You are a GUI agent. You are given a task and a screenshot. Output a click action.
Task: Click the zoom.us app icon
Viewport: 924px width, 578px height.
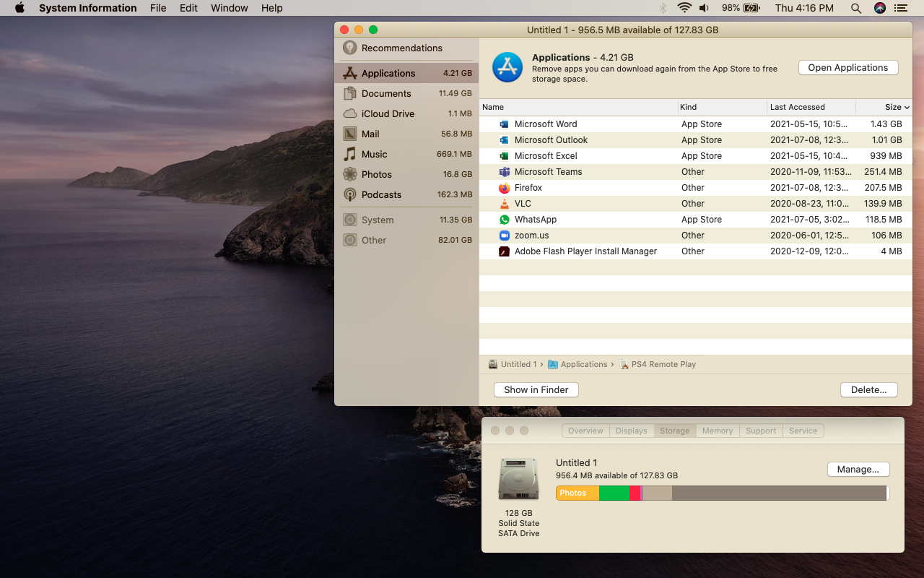[504, 236]
